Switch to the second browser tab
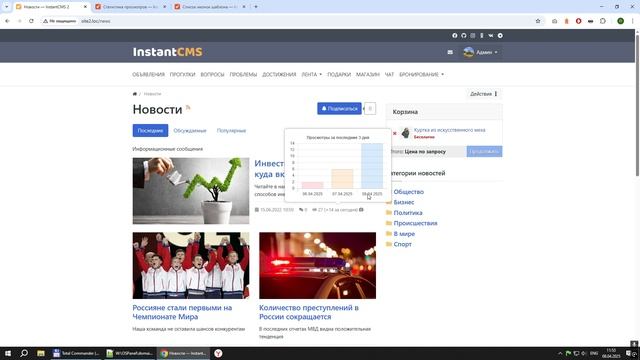 coord(130,7)
